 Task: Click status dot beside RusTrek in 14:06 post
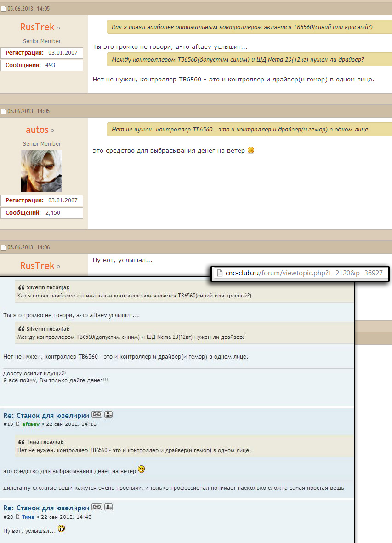[x=58, y=267]
